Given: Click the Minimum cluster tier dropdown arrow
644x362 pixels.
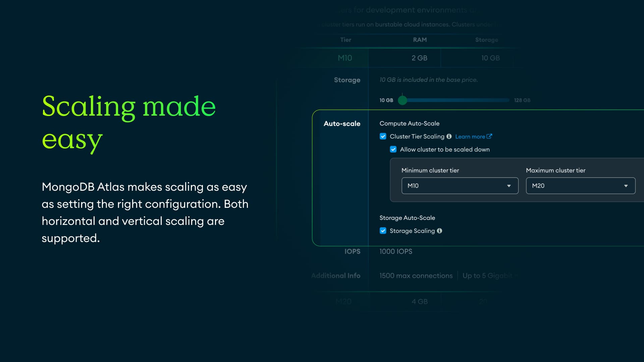Looking at the screenshot, I should (x=509, y=186).
